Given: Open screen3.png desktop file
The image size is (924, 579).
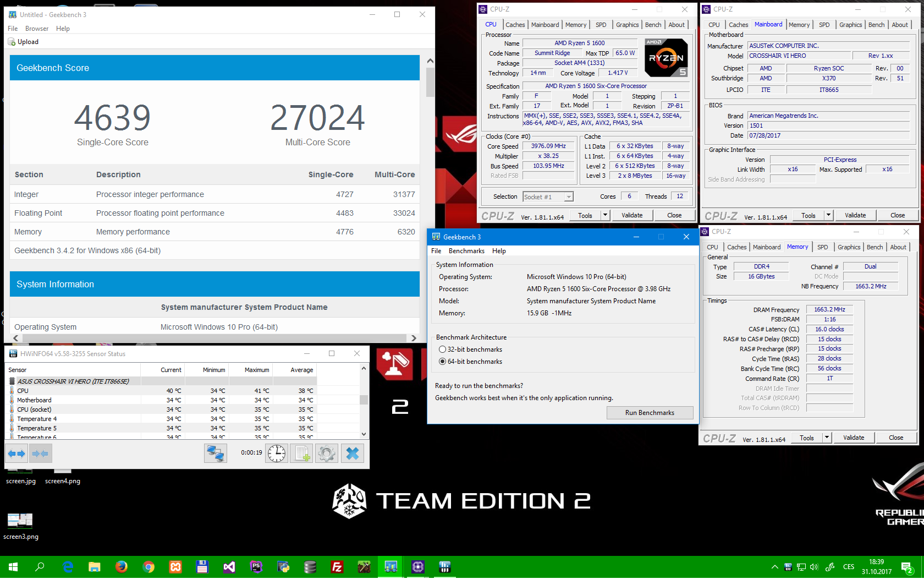Looking at the screenshot, I should click(21, 526).
